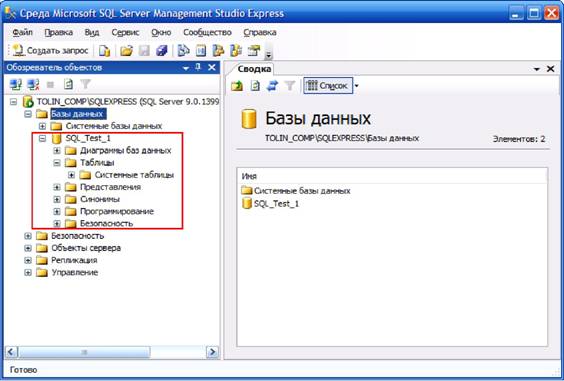This screenshot has width=564, height=381.
Task: Open the Правка menu
Action: pos(59,32)
